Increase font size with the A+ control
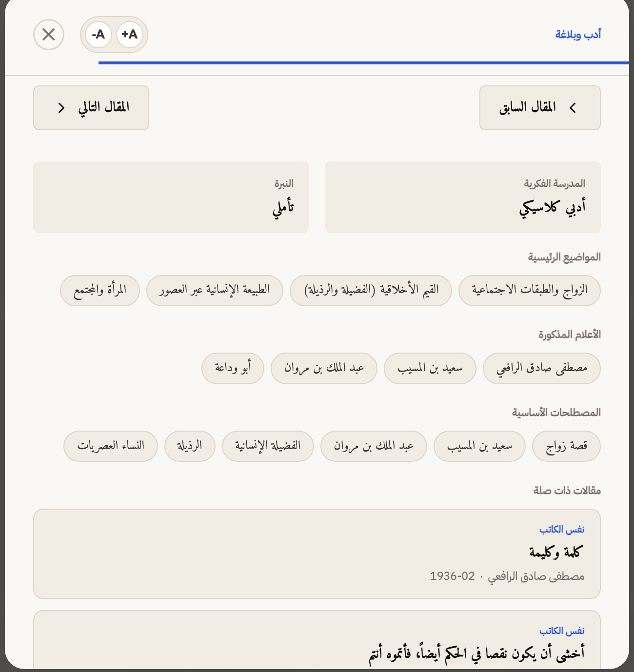634x672 pixels. [129, 35]
